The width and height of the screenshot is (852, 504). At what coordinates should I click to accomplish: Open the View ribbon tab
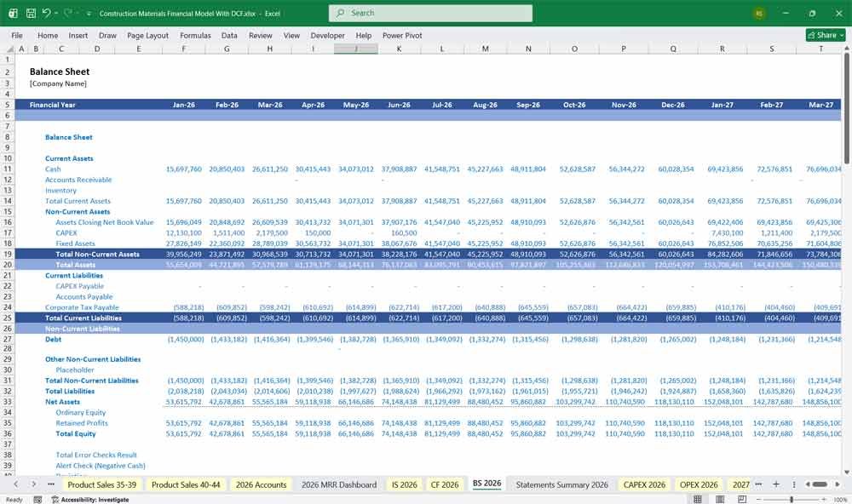[291, 35]
